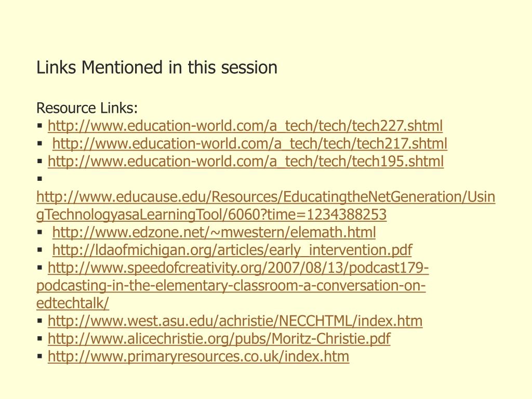Click the bullet beside the tech217.shtml link
The width and height of the screenshot is (532, 399).
point(39,143)
